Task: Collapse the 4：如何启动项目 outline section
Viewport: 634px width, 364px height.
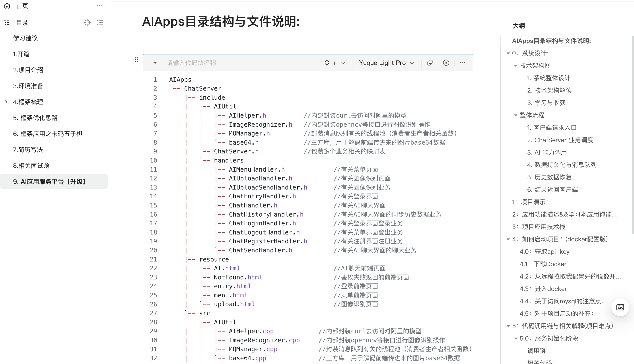Action: [508, 239]
